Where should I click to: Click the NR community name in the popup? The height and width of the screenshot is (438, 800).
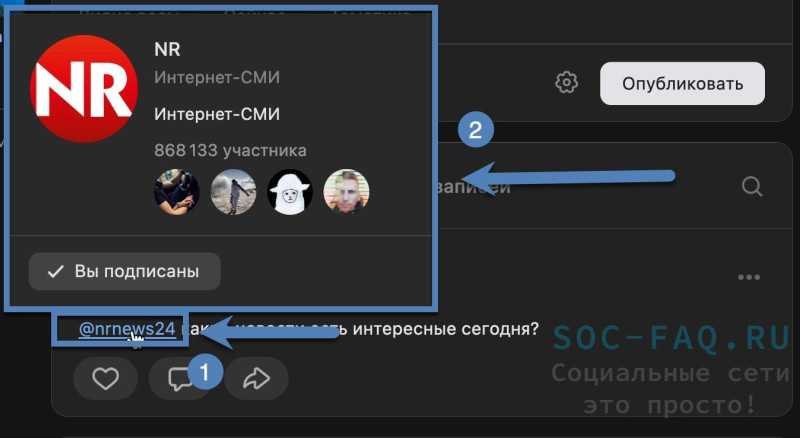[167, 50]
